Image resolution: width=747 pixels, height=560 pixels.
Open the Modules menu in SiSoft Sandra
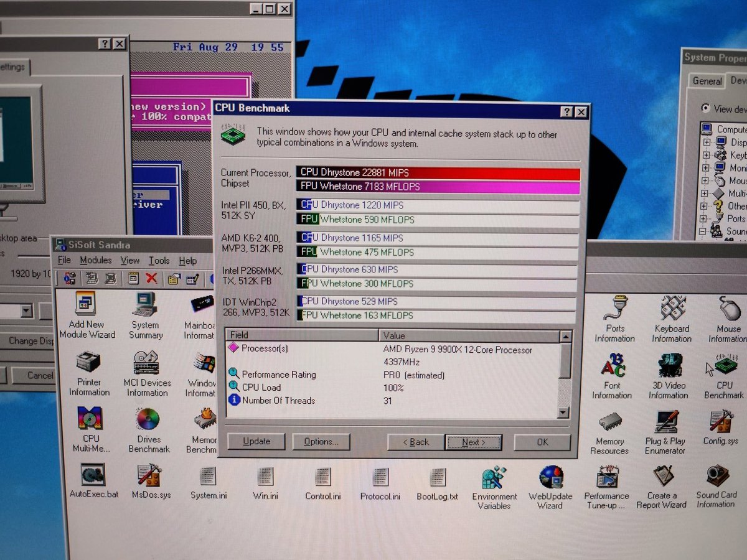coord(96,260)
